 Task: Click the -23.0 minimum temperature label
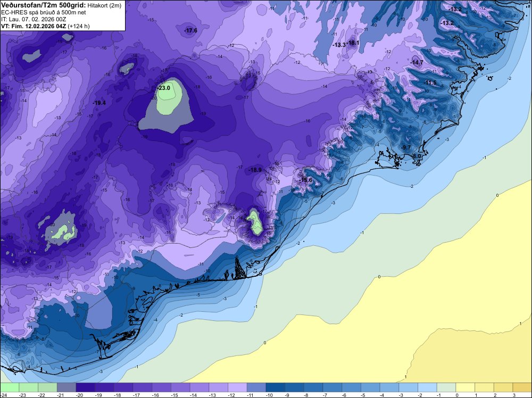(x=164, y=88)
